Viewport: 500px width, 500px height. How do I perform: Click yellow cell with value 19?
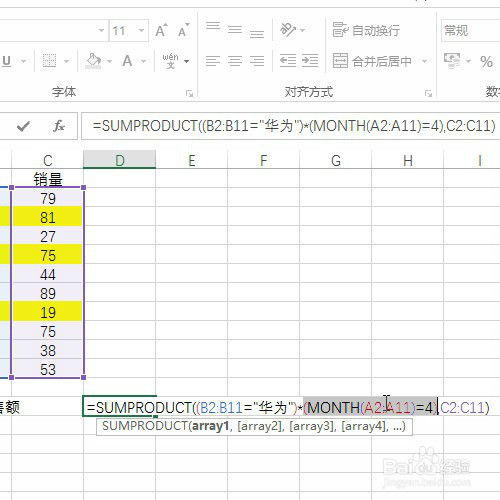(48, 312)
